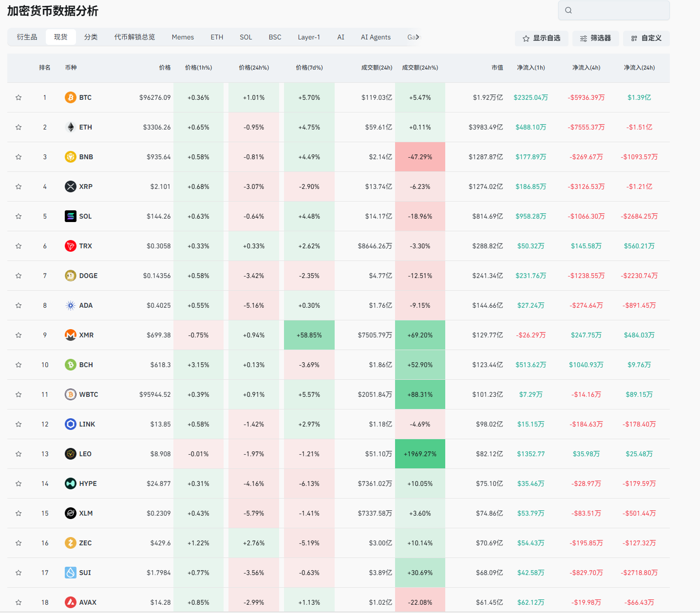Open the TRX coin name link
This screenshot has width=700, height=613.
click(86, 246)
